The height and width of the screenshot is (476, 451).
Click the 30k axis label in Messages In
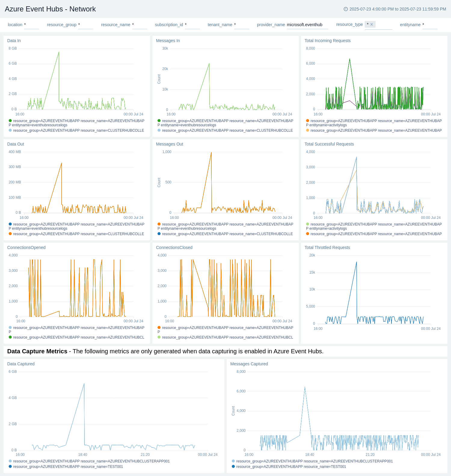pos(165,48)
